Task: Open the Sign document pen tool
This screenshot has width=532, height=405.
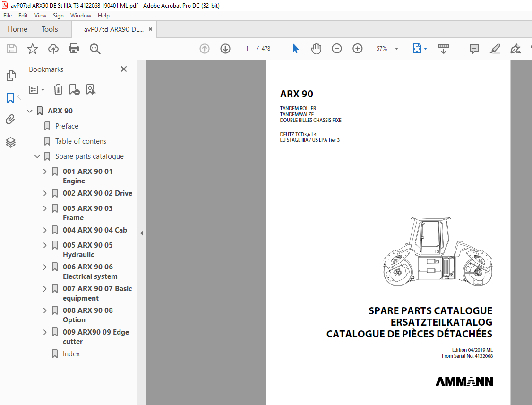Action: point(516,49)
